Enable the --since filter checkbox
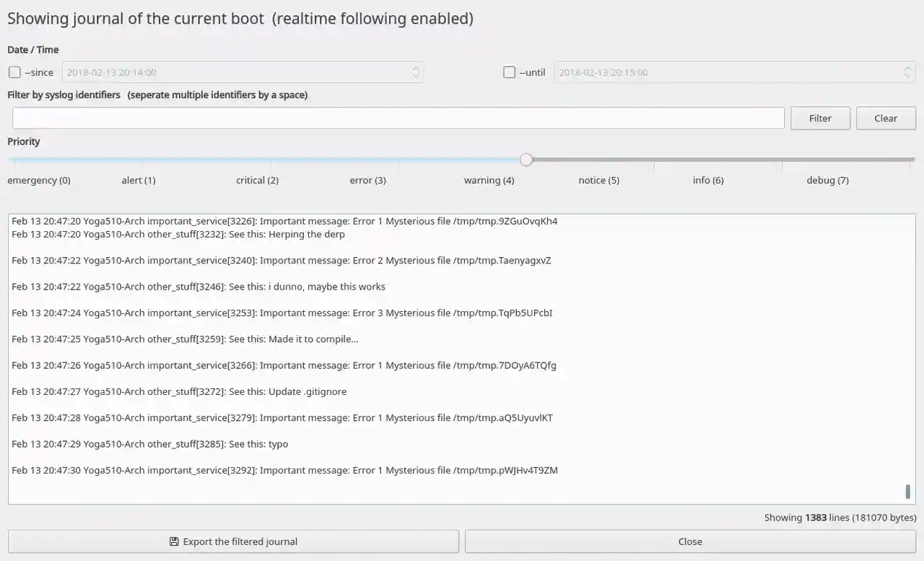 coord(14,72)
